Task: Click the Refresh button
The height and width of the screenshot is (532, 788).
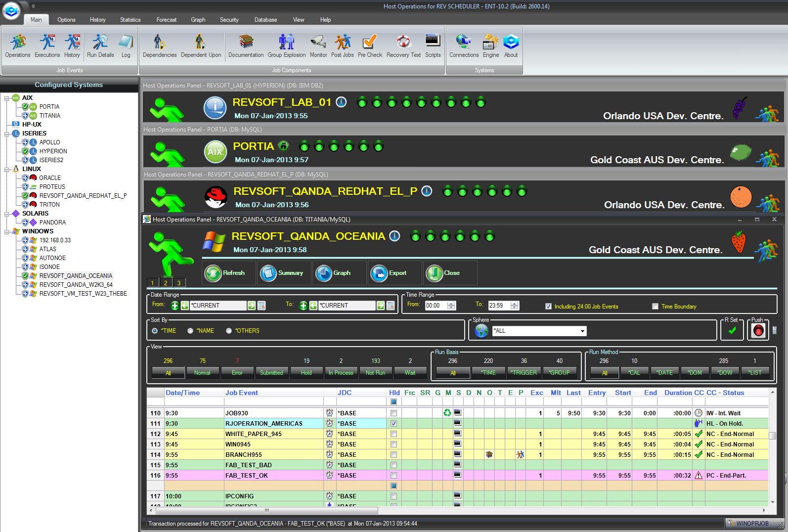Action: [x=228, y=273]
